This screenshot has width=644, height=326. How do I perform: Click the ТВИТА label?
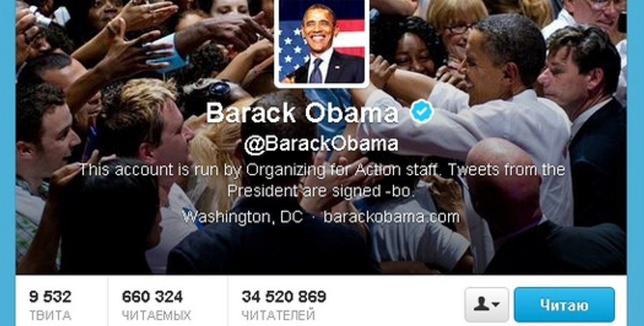[x=50, y=315]
